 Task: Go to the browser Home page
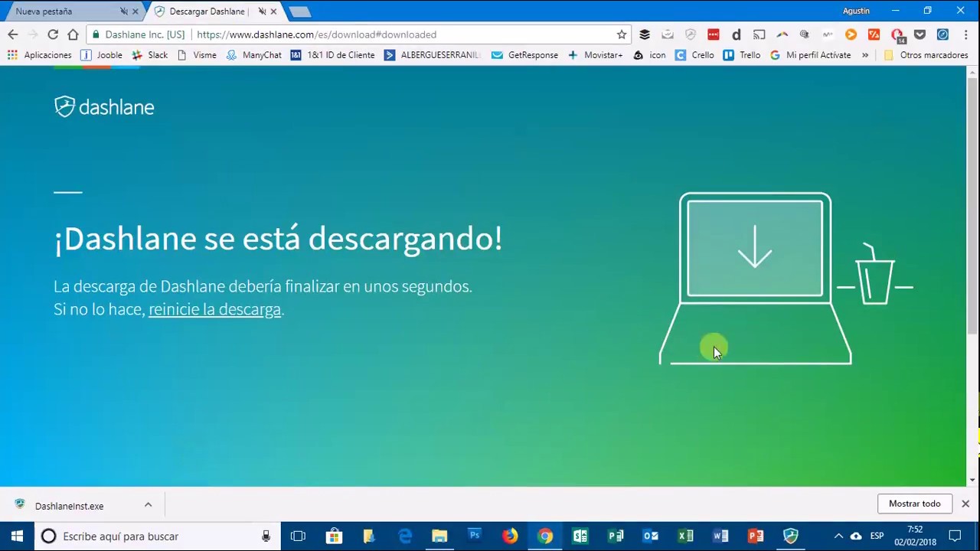click(x=73, y=34)
